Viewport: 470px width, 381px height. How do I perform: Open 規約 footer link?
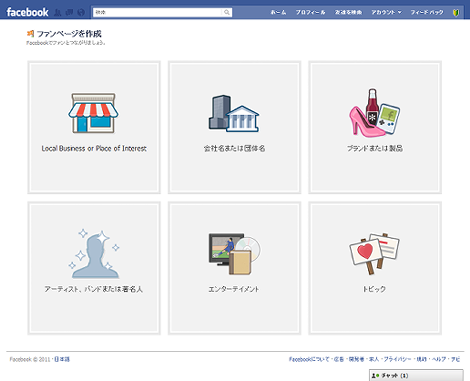422,359
